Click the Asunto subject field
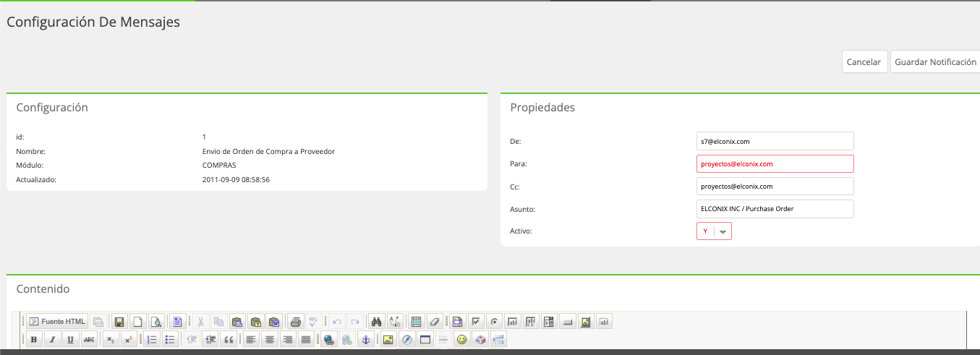The height and width of the screenshot is (355, 980). coord(775,209)
